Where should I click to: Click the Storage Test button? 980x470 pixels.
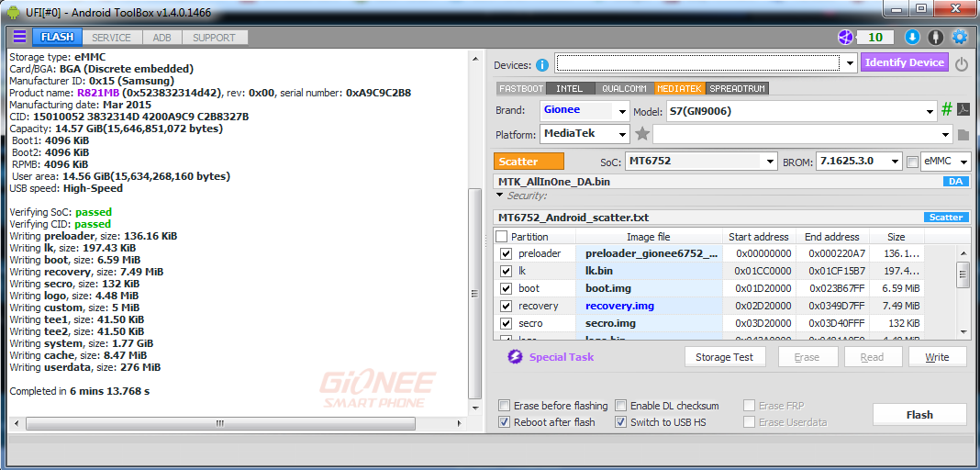[724, 357]
